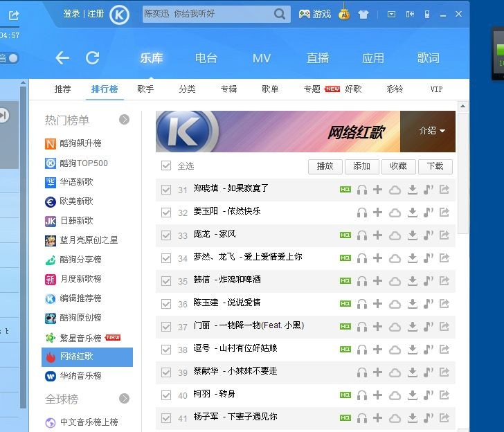504x432 pixels.
Task: Refresh the page with the reload icon
Action: coord(92,58)
